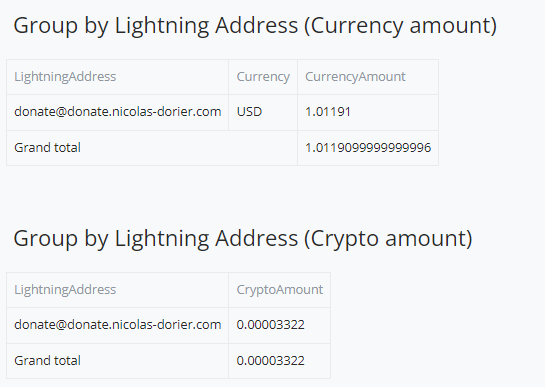Select the Currency column header
The image size is (545, 387).
263,76
